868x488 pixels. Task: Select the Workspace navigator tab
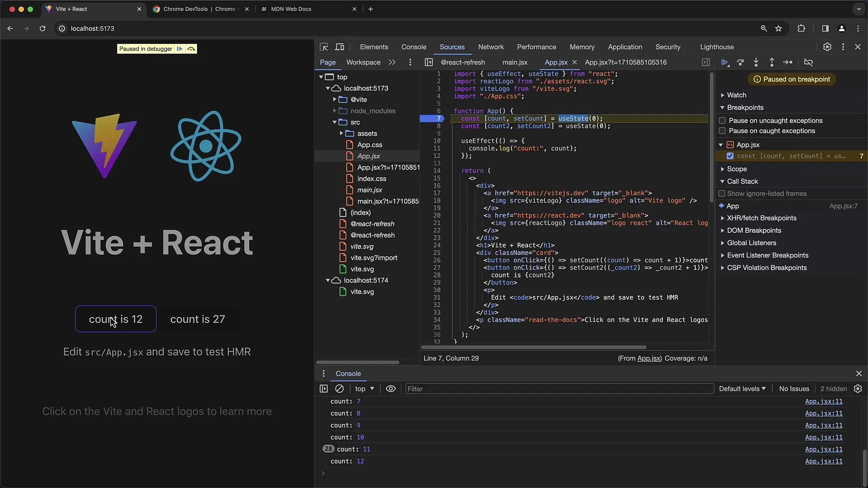pos(363,62)
